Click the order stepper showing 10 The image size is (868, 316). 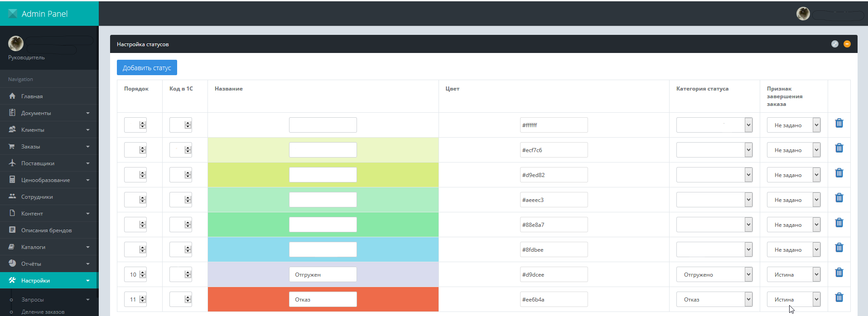[135, 274]
